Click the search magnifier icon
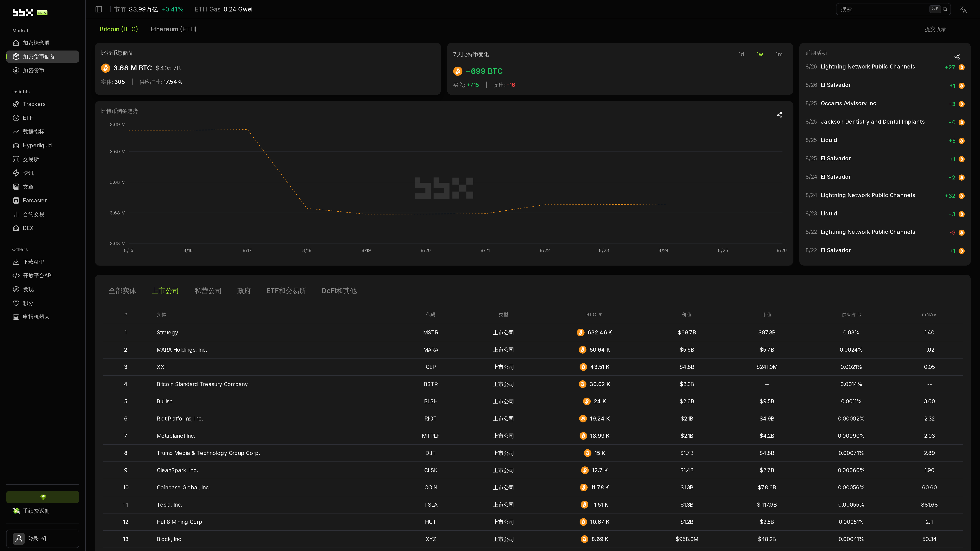 pyautogui.click(x=945, y=9)
